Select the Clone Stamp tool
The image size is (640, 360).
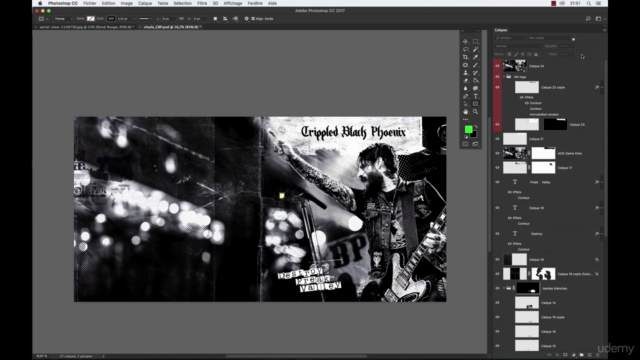tap(465, 73)
